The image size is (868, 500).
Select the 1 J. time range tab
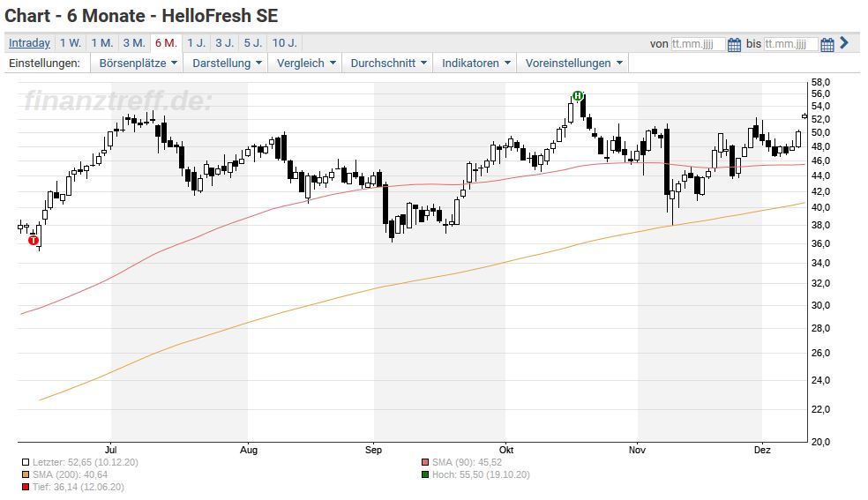[196, 43]
